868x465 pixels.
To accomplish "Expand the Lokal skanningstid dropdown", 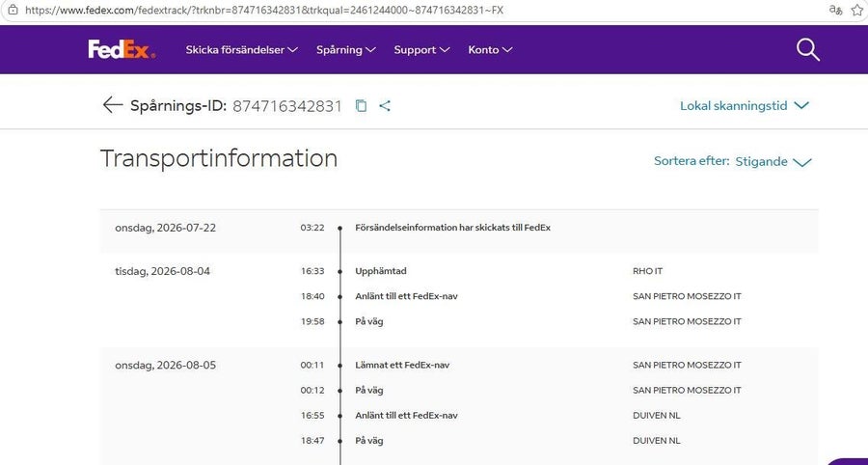I will tap(745, 106).
